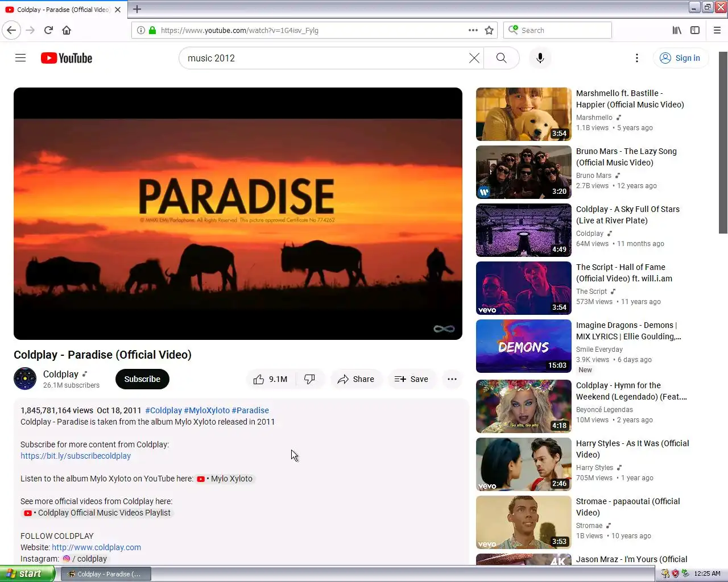The image size is (728, 582).
Task: Click the browser Search field
Action: coord(557,30)
